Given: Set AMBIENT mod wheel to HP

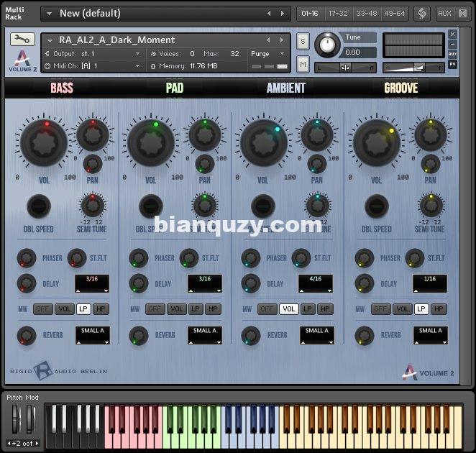Looking at the screenshot, I should [x=325, y=309].
